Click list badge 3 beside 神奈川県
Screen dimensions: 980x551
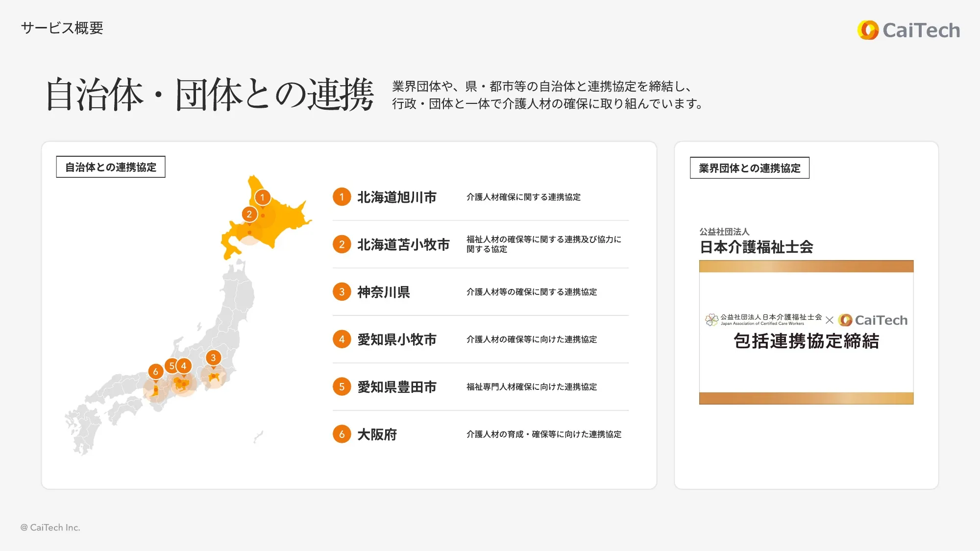point(342,292)
